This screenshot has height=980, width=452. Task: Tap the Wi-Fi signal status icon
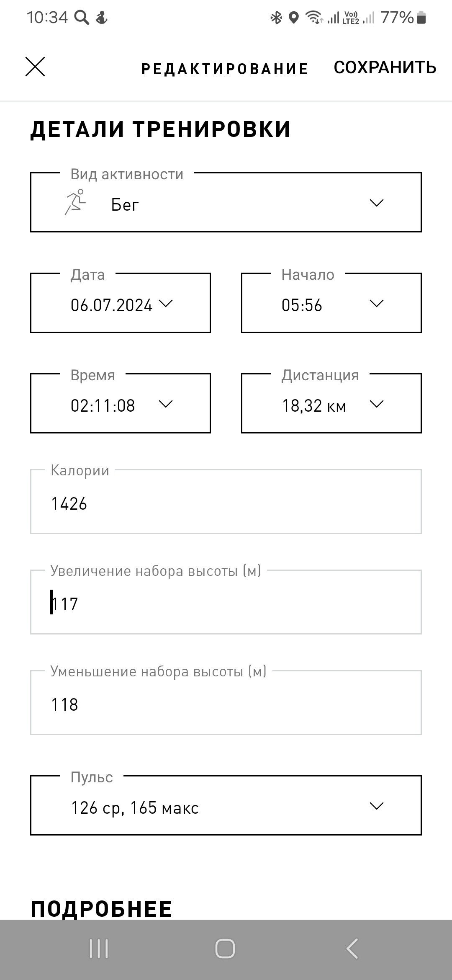pyautogui.click(x=313, y=18)
